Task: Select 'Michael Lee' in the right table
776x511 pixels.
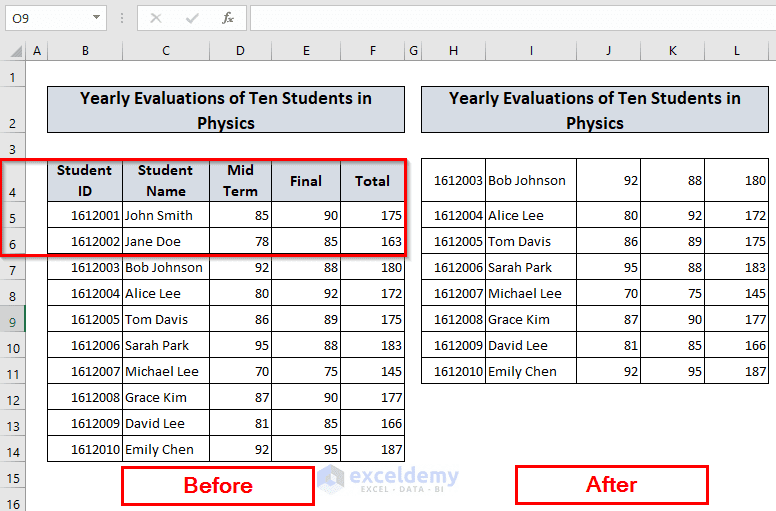Action: [531, 293]
